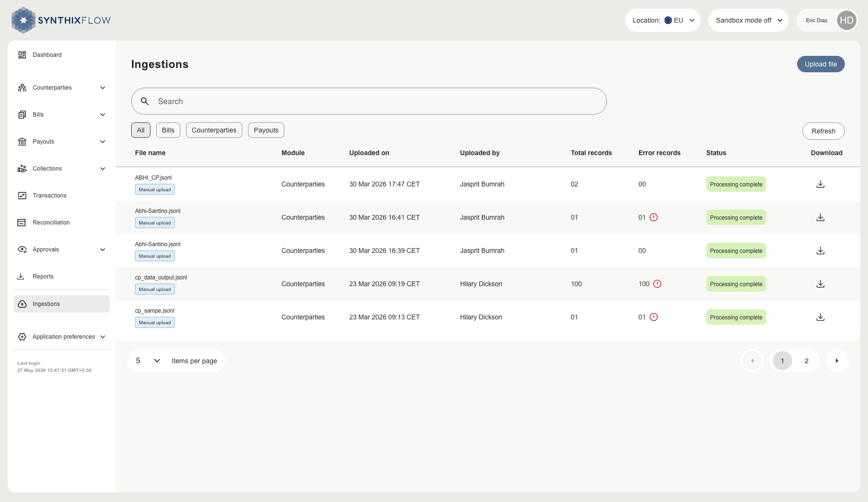Click the 23 Mar 2026 09:13 CET date
The image size is (868, 502).
(384, 317)
